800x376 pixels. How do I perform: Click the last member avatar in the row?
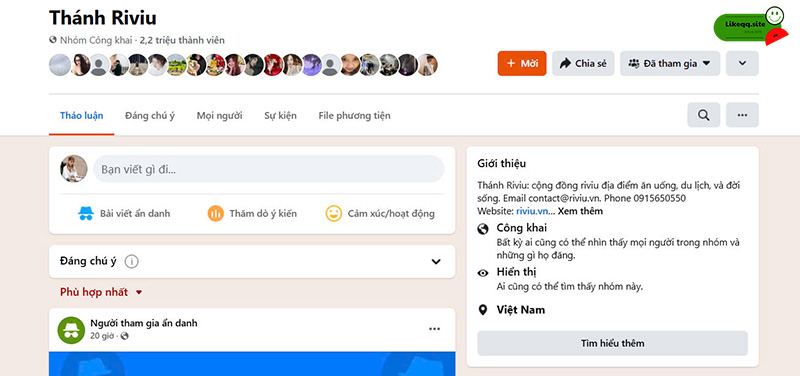click(428, 65)
